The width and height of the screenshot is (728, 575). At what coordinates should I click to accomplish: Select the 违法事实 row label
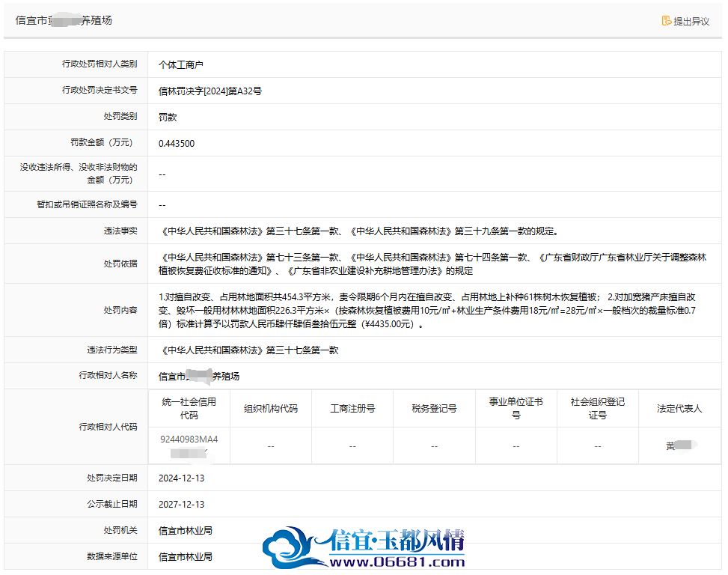(x=120, y=231)
